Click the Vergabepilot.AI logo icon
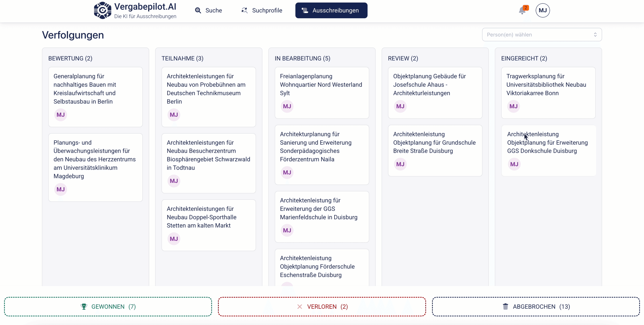644x325 pixels. pyautogui.click(x=102, y=10)
